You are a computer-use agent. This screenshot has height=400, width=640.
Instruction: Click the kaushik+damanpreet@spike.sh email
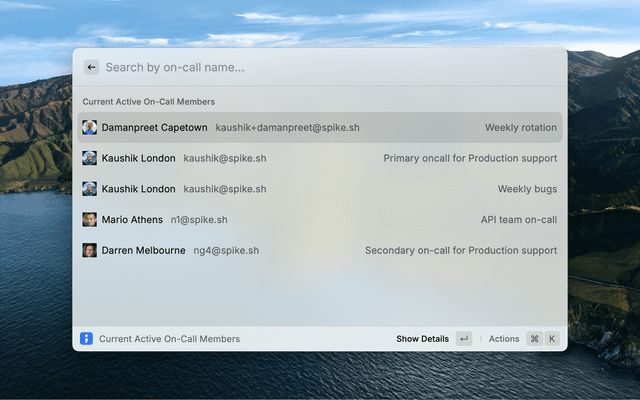(x=287, y=127)
